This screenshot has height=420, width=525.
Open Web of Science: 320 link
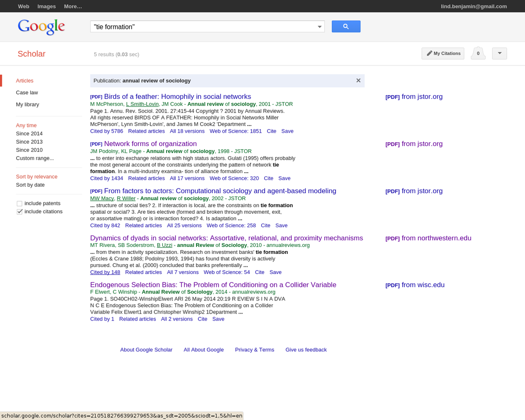click(234, 179)
